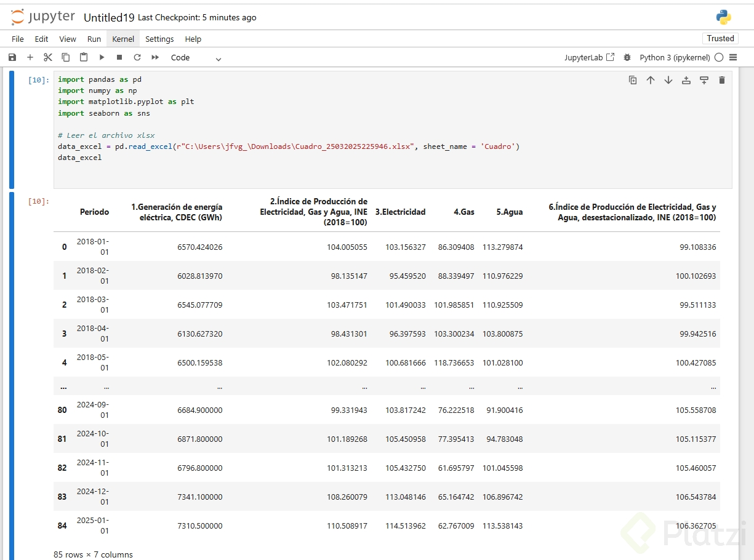Delete the cell with the trash icon
The height and width of the screenshot is (560, 754).
[722, 80]
